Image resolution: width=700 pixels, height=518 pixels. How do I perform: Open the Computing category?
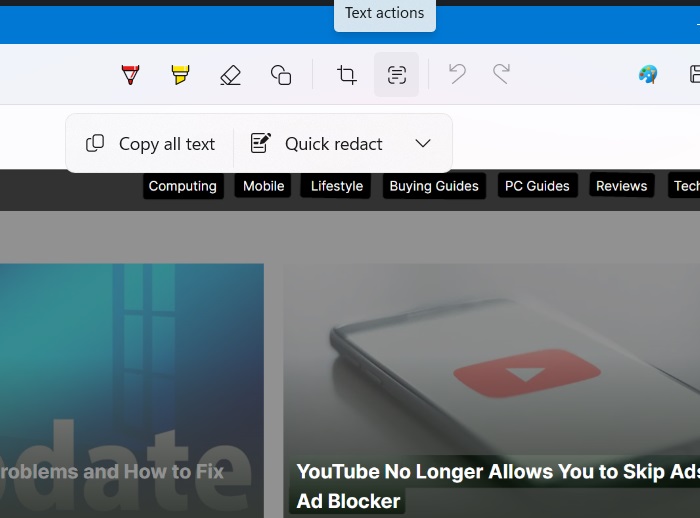(183, 186)
